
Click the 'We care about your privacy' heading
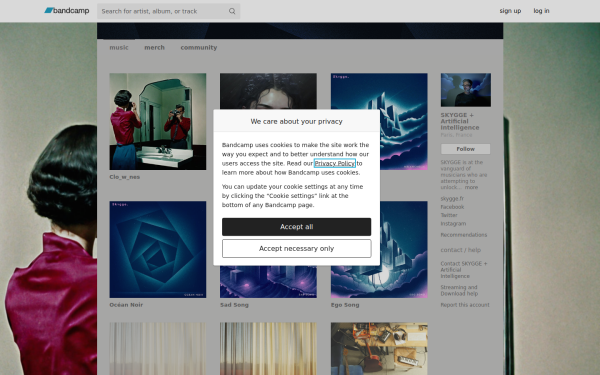point(297,121)
